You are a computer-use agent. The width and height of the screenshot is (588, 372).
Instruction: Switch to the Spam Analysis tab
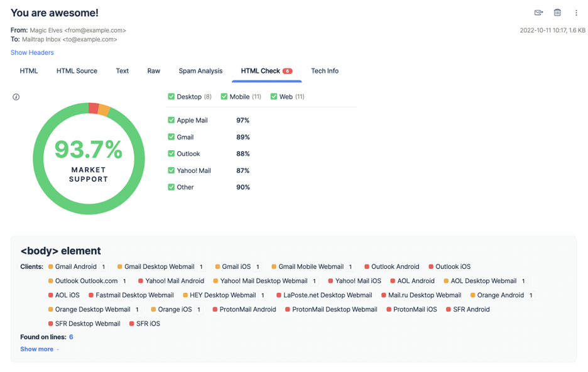pyautogui.click(x=200, y=71)
